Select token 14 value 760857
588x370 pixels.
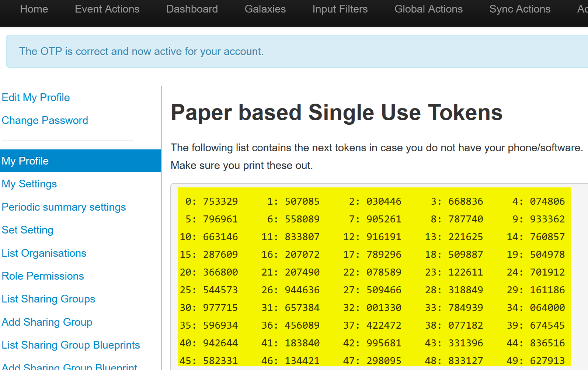point(547,237)
